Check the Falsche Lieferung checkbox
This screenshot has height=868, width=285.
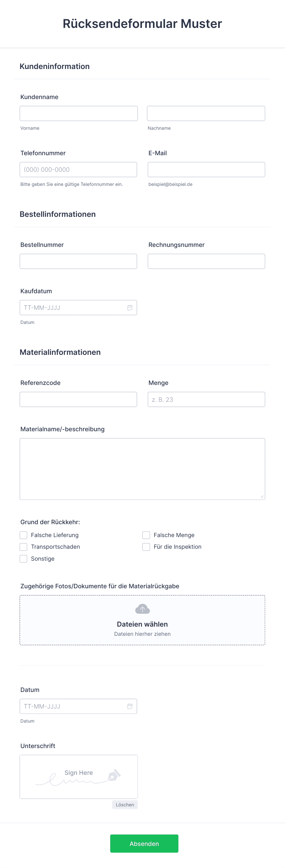tap(23, 535)
